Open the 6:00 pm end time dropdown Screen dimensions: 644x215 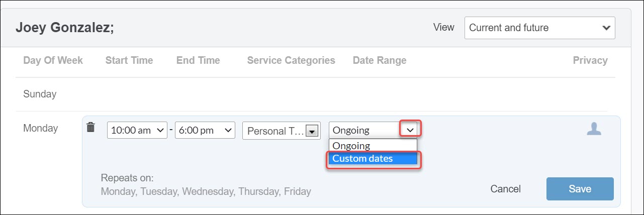(x=205, y=130)
